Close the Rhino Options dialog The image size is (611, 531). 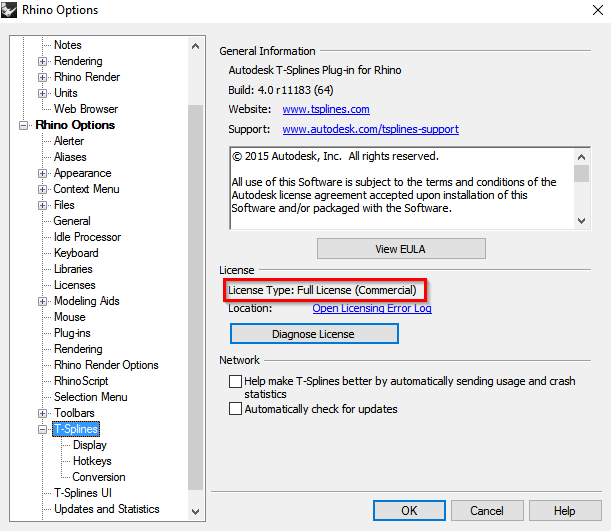(598, 10)
